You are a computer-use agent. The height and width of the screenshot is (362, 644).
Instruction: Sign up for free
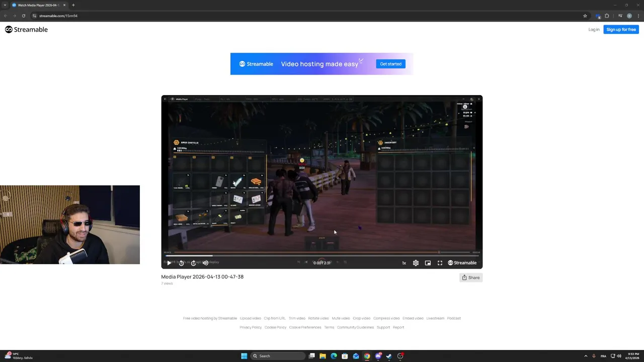pos(621,30)
